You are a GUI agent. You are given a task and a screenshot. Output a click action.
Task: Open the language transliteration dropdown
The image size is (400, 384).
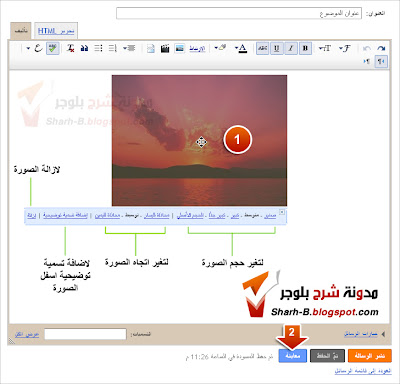click(34, 49)
